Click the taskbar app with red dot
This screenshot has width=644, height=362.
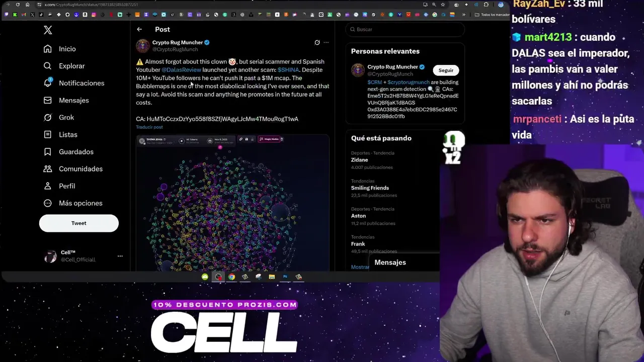[x=218, y=277]
